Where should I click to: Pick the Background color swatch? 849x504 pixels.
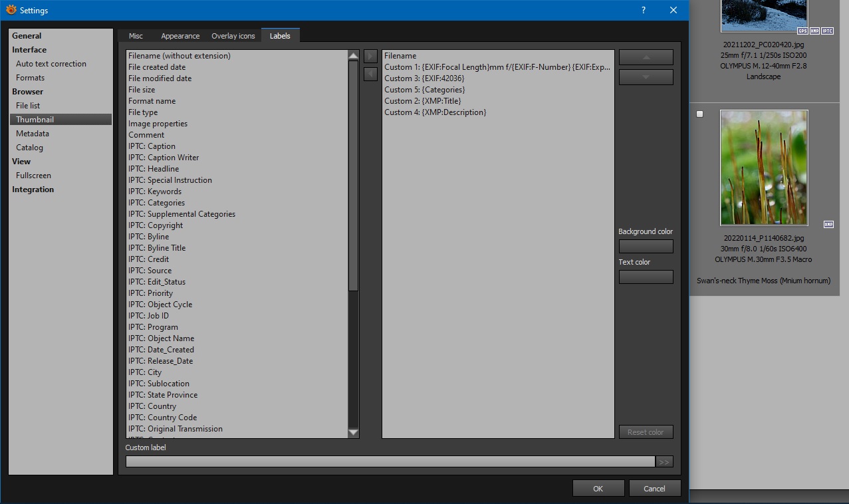(x=646, y=246)
